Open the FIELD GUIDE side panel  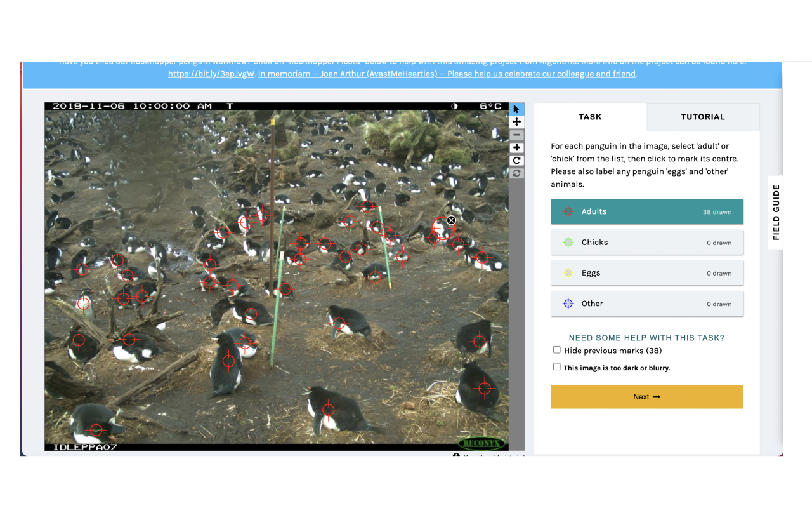pos(775,212)
